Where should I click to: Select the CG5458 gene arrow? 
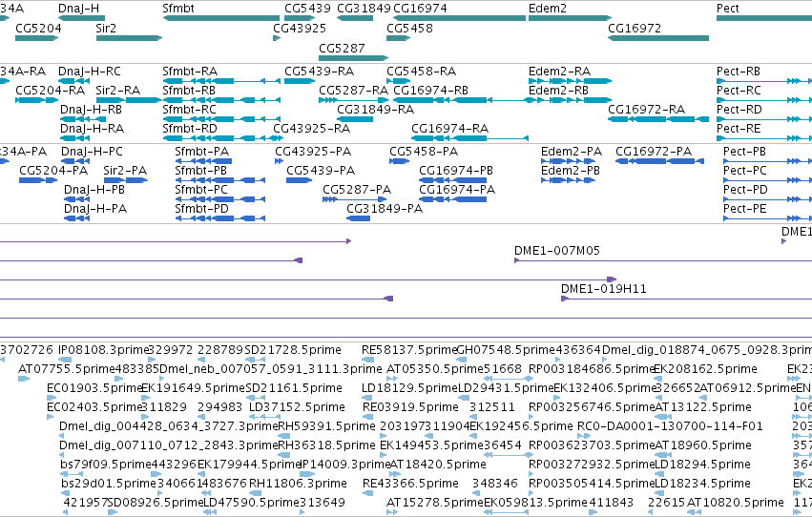tap(398, 38)
